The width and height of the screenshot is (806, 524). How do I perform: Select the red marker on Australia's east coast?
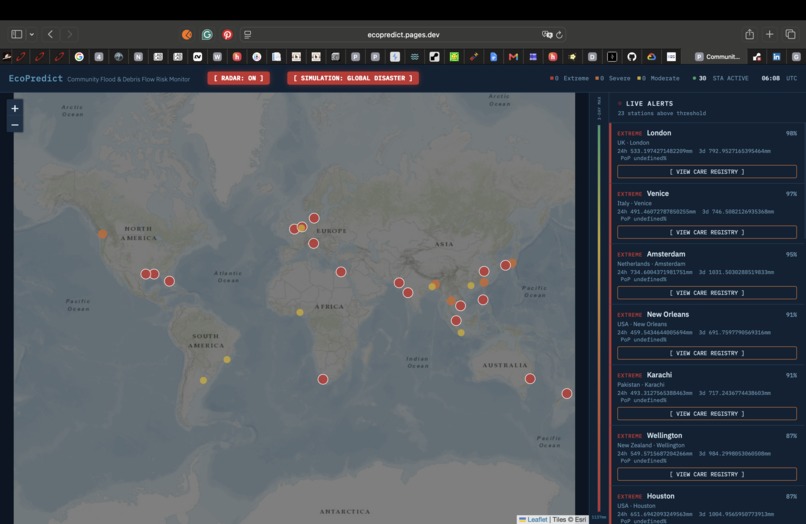click(x=530, y=379)
